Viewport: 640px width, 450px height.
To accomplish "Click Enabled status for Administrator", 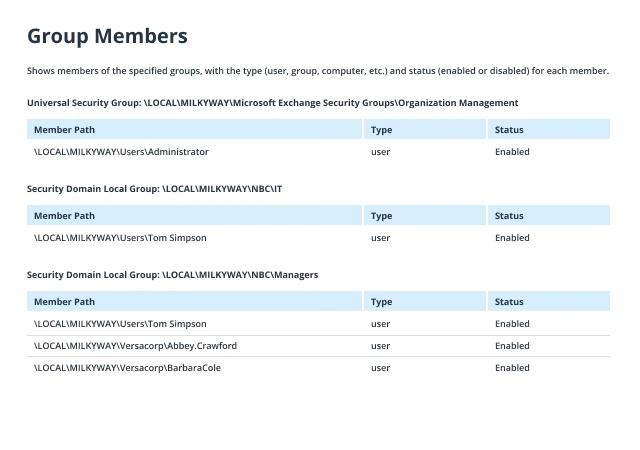I will (512, 152).
